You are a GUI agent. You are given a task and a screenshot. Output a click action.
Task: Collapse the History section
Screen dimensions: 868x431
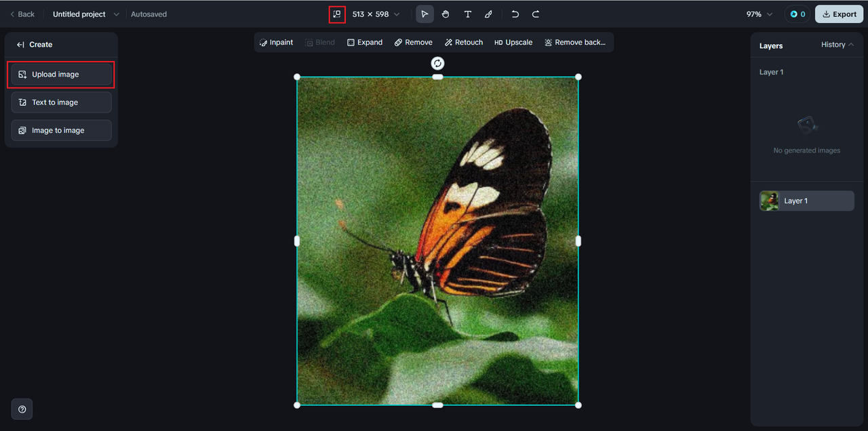(837, 45)
